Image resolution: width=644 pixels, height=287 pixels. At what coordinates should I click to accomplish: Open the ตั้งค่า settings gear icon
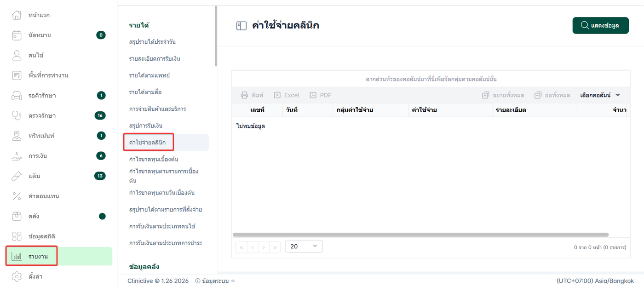tap(17, 276)
